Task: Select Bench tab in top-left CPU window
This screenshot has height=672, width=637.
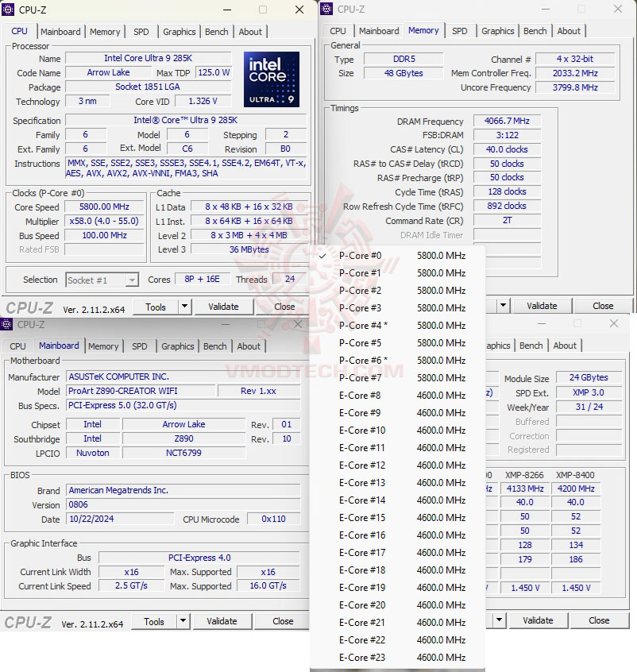Action: coord(217,32)
